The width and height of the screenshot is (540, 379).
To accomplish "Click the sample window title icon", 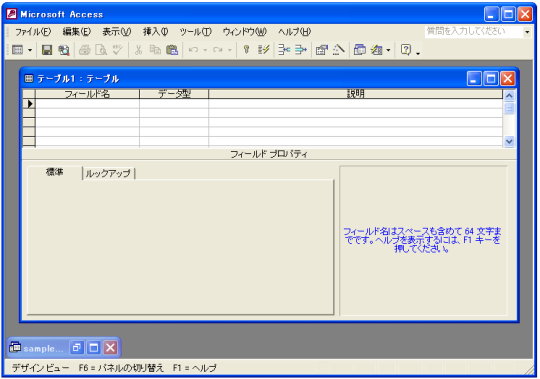I will coord(15,347).
